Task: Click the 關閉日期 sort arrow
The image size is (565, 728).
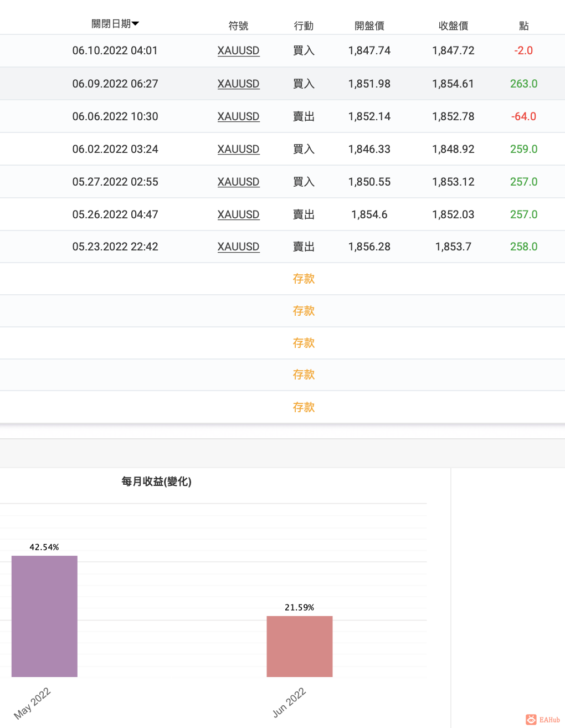Action: [136, 24]
